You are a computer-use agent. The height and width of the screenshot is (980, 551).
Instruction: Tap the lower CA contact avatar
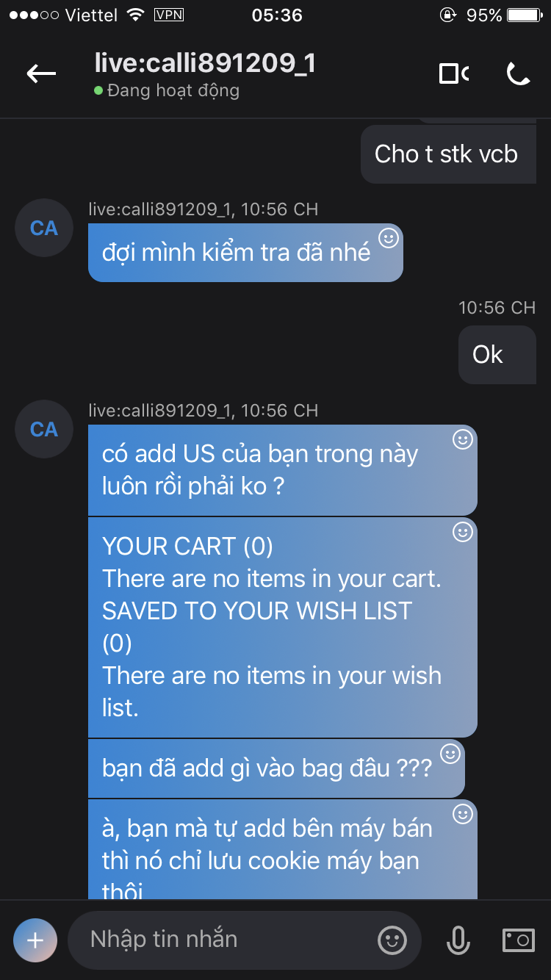click(44, 429)
